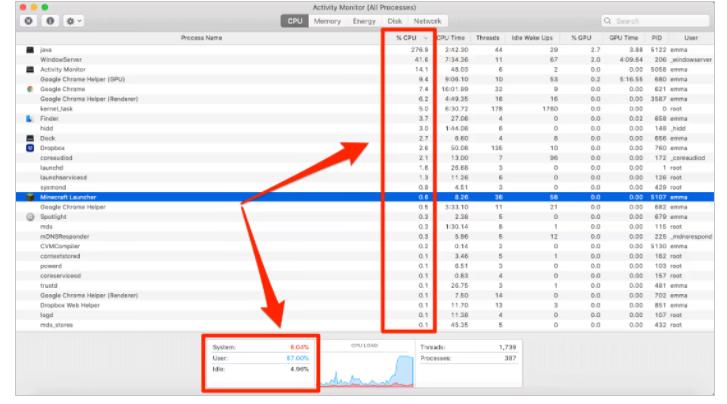Click the Idle CPU percentage value
The height and width of the screenshot is (404, 727).
300,369
